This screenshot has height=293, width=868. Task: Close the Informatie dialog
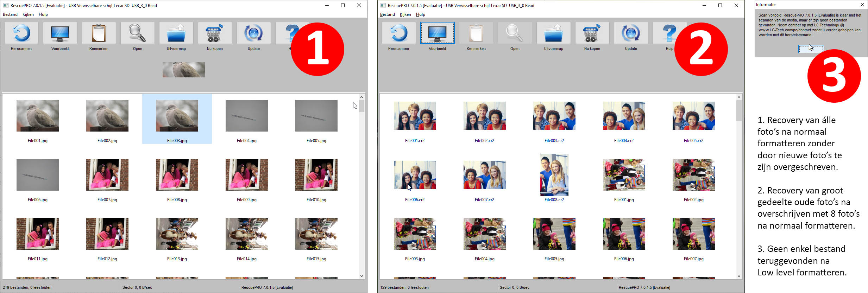click(862, 5)
